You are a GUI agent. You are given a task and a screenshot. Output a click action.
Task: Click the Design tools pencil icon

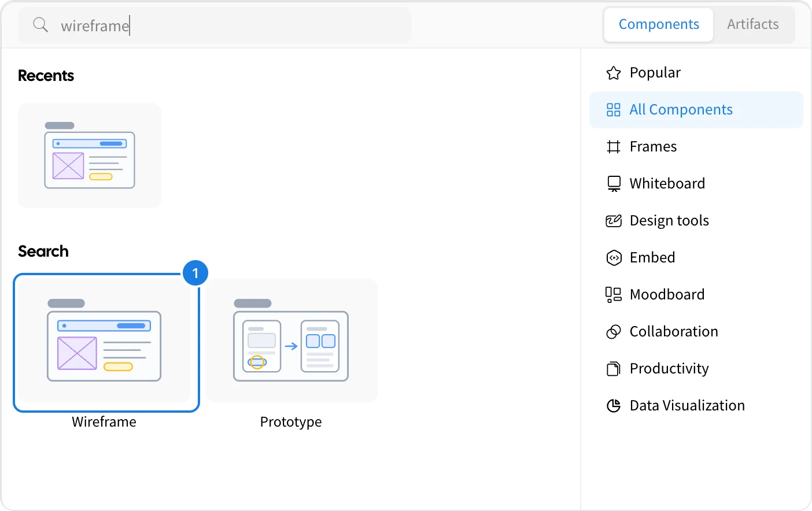pyautogui.click(x=614, y=221)
